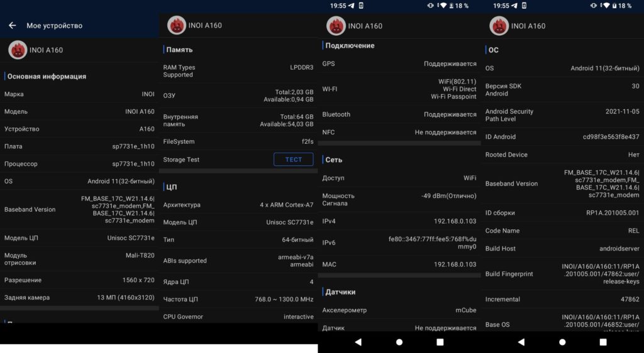Select ID Android value cd98f3e563f8e437
644x353 pixels.
click(611, 136)
